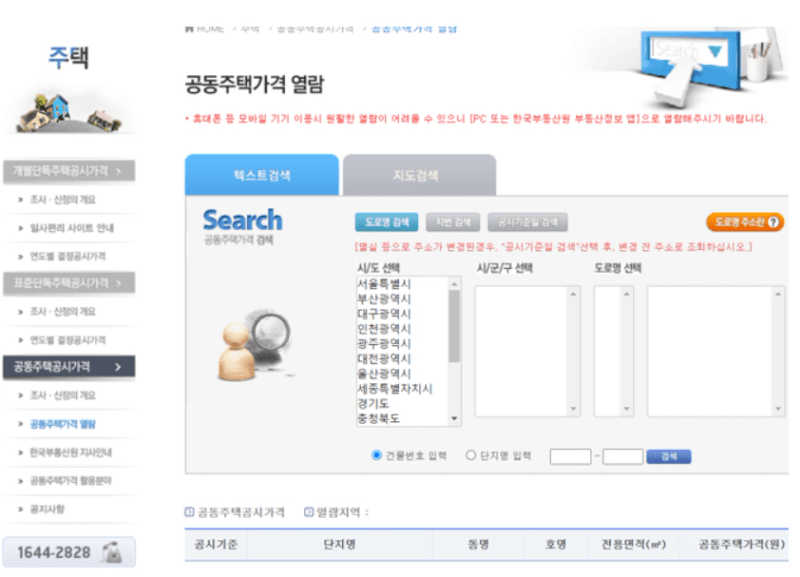800x577 pixels.
Task: Select the 건물번호 입력 radio button
Action: pos(377,455)
